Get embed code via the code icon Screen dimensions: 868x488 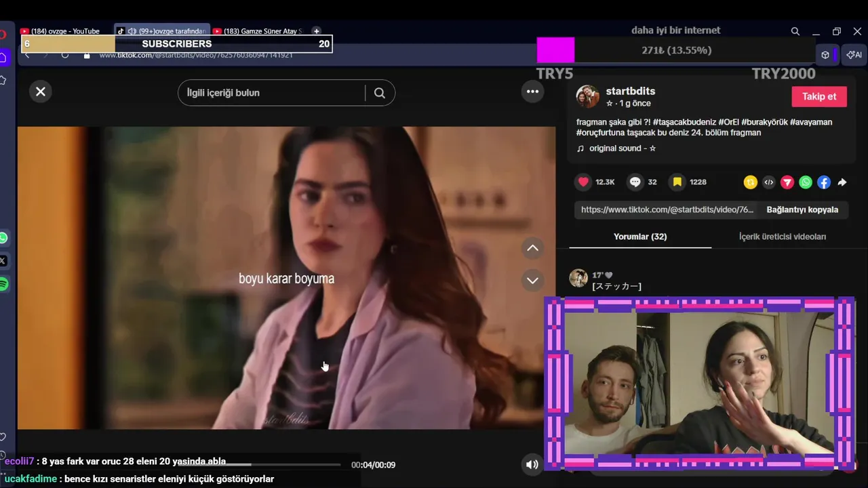(x=768, y=182)
